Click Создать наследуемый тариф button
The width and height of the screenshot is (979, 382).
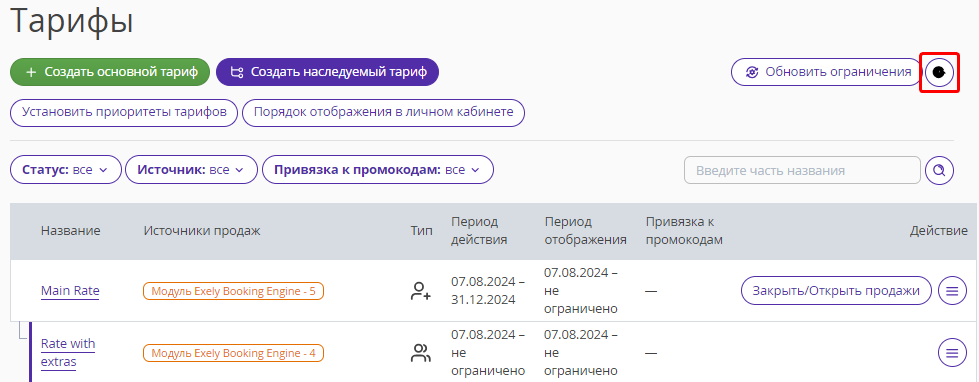coord(328,72)
